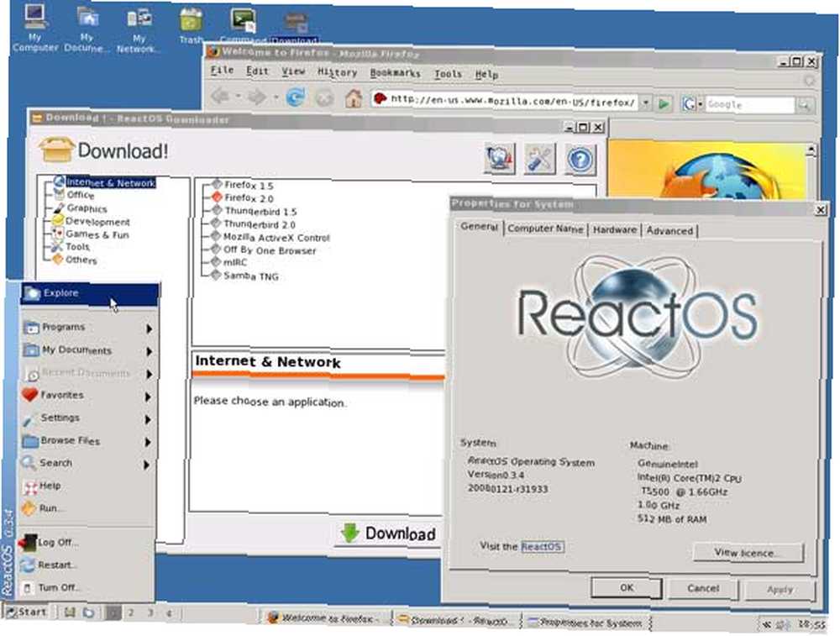Image resolution: width=840 pixels, height=636 pixels.
Task: Select the Command Prompt desktop icon
Action: pos(243,25)
